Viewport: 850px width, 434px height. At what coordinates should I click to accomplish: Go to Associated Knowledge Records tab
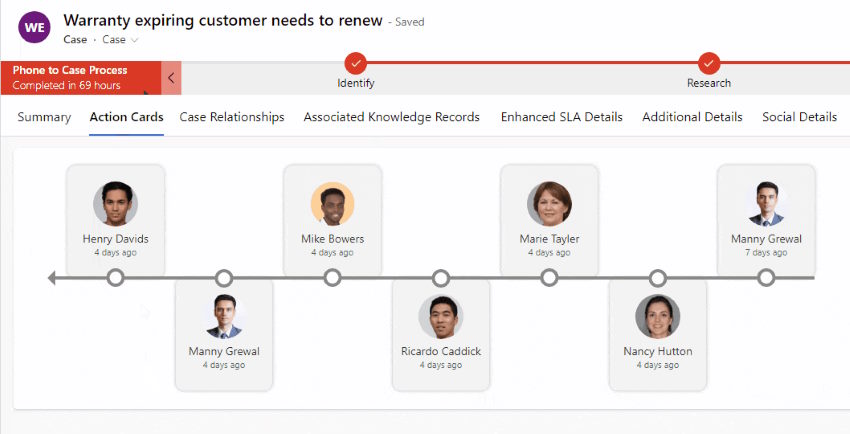391,117
